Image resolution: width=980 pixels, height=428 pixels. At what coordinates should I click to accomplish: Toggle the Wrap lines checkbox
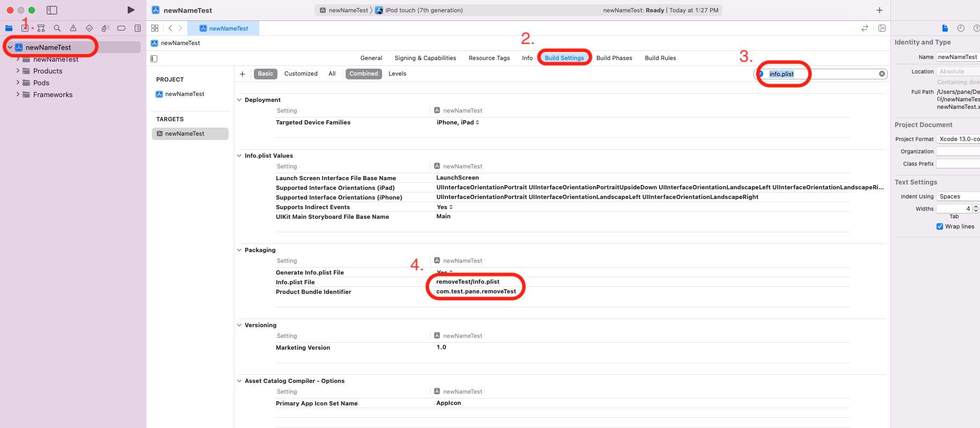[940, 226]
